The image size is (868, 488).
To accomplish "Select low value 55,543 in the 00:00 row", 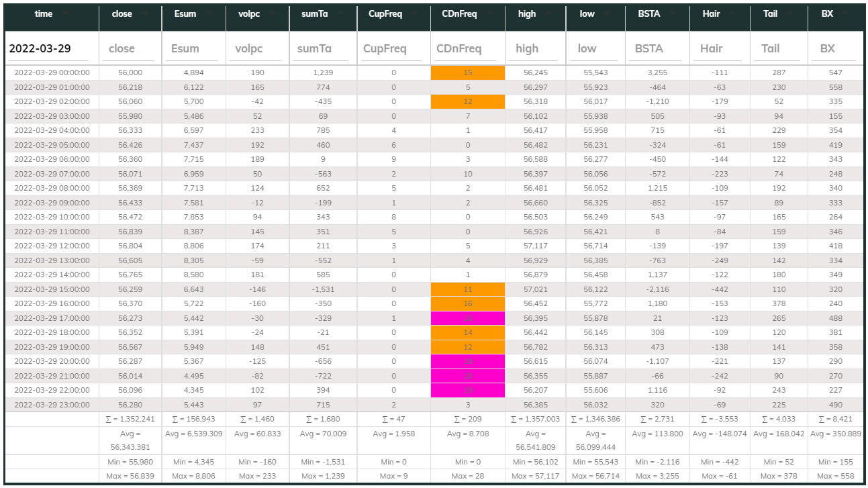I will click(596, 72).
